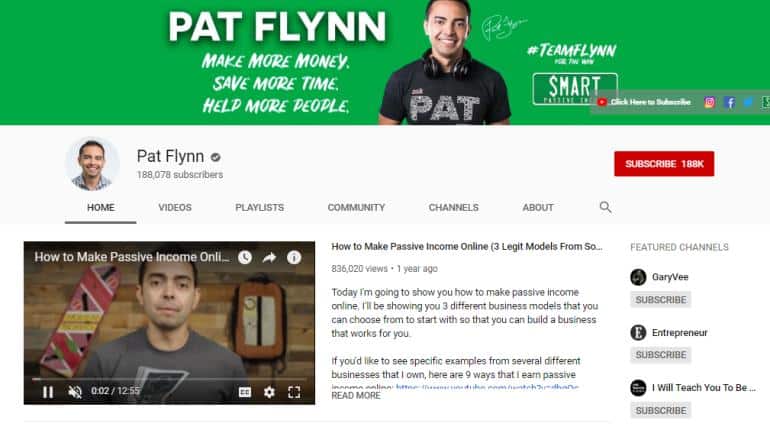Screen dimensions: 770x430
Task: Open the PLAYLISTS tab
Action: click(x=259, y=208)
